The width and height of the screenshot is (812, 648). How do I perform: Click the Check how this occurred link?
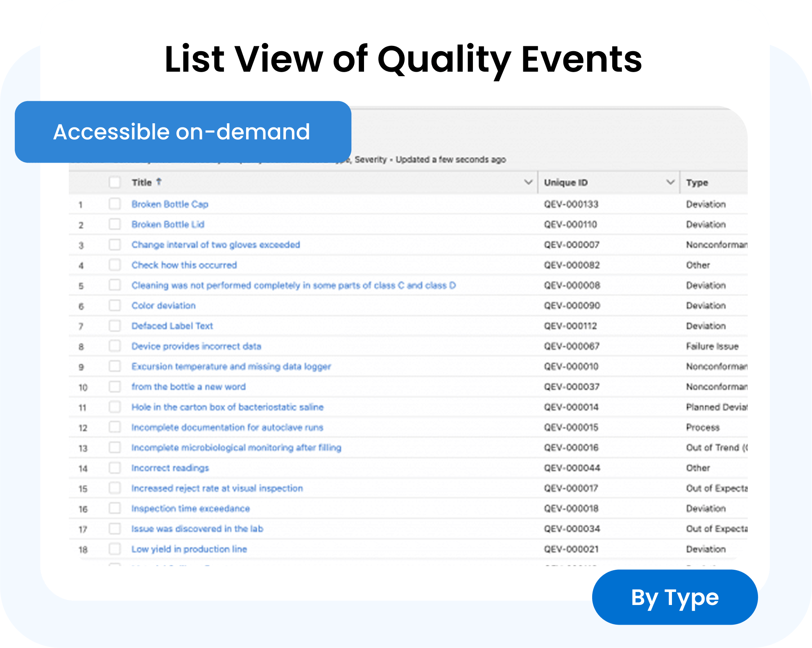[184, 265]
